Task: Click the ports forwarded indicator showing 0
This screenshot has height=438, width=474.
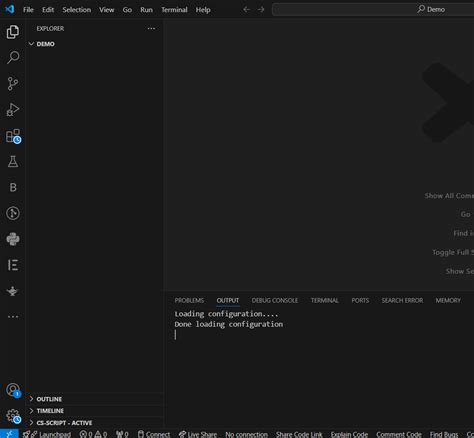Action: (122, 434)
